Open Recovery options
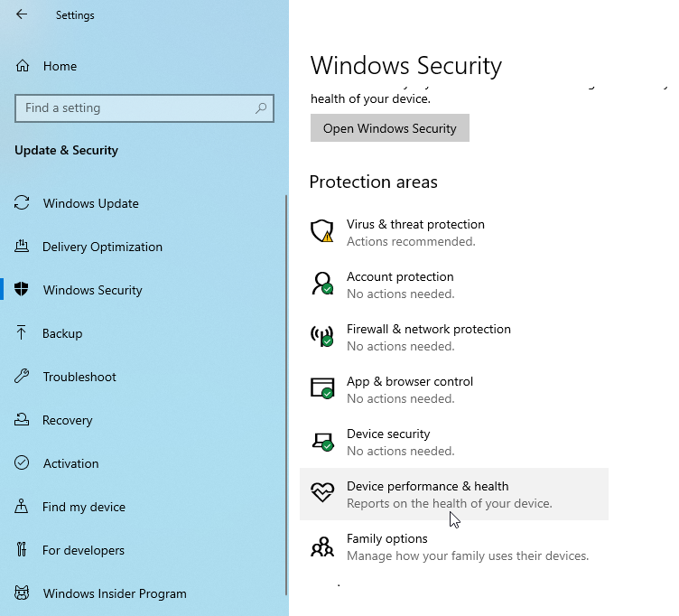This screenshot has width=679, height=616. coord(143,420)
